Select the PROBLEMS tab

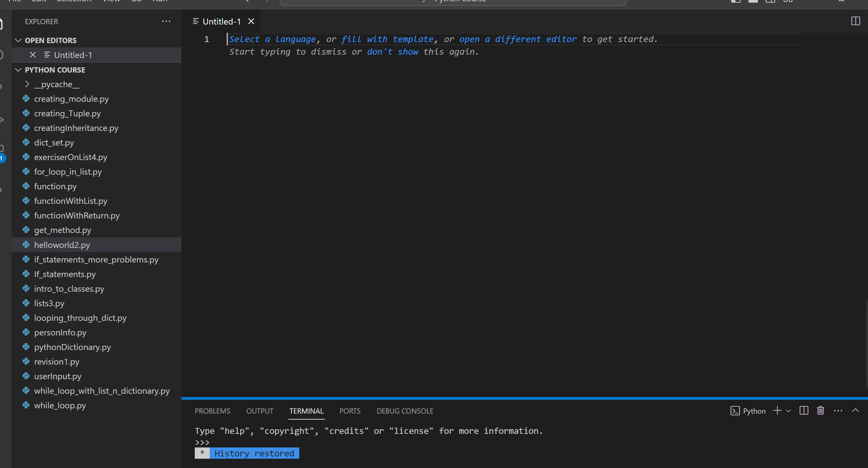[212, 410]
